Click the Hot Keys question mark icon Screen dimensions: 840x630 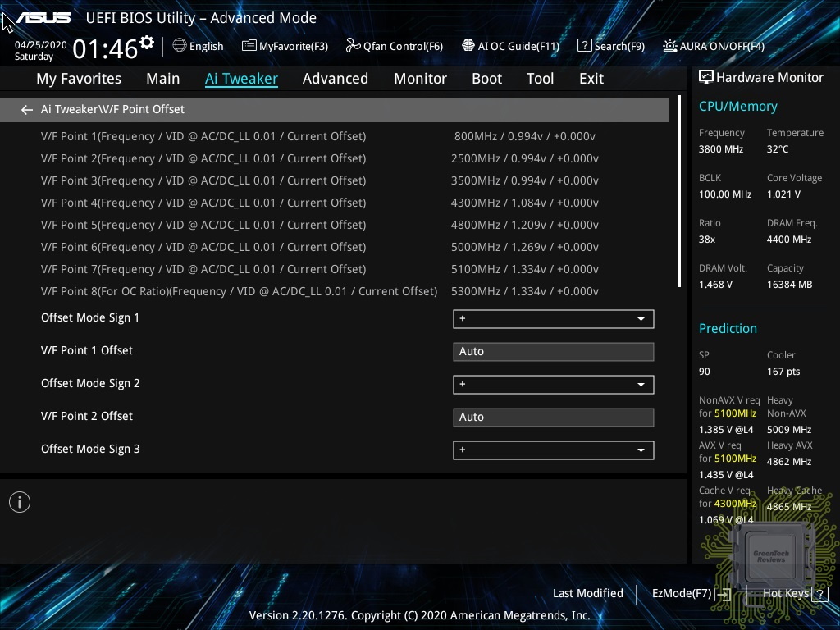click(x=819, y=594)
